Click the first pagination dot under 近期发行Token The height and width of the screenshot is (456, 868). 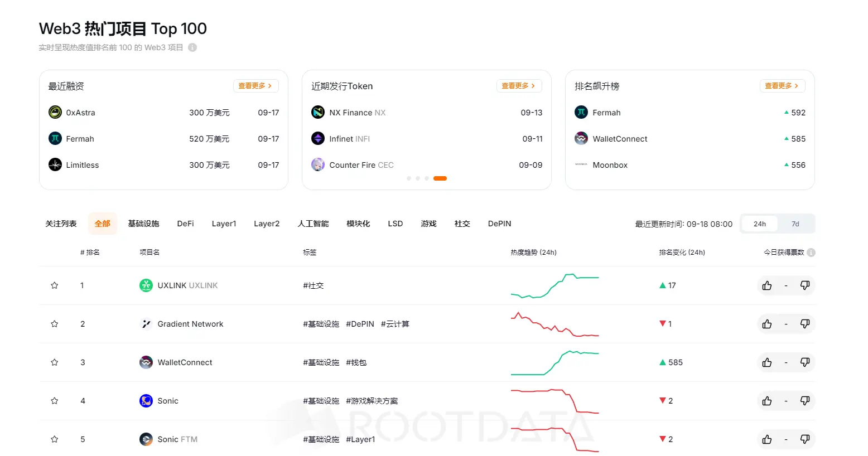[x=408, y=178]
